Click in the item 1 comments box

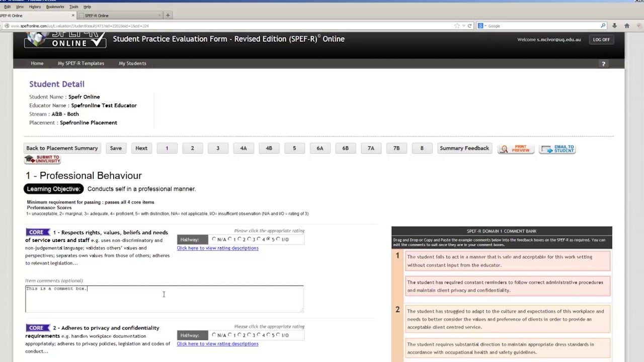coord(165,299)
